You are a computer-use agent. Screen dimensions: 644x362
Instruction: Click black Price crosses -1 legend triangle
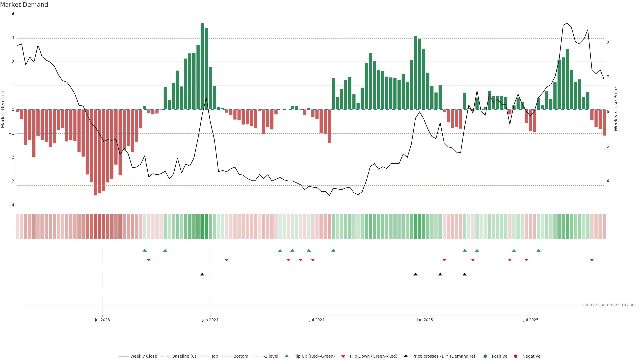coord(406,356)
